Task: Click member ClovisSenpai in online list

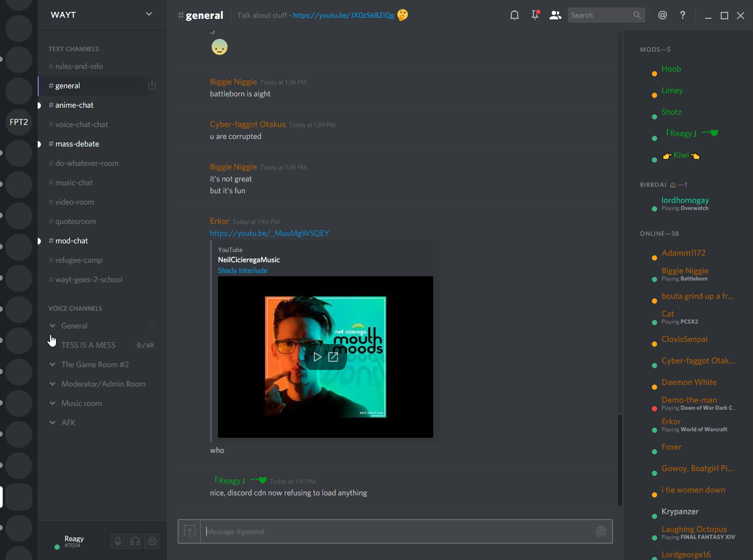Action: 685,339
